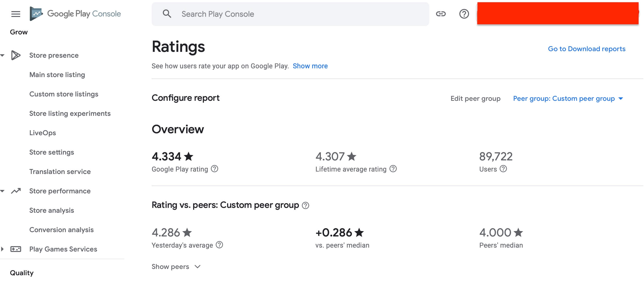Open Conversion analysis
Screen dimensions: 644x282
61,230
